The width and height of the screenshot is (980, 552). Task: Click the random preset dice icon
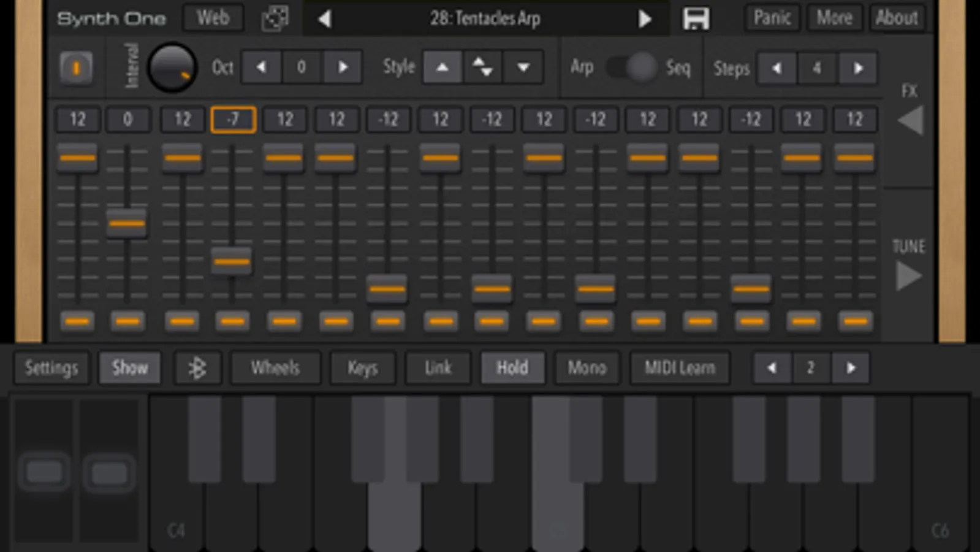(x=275, y=18)
